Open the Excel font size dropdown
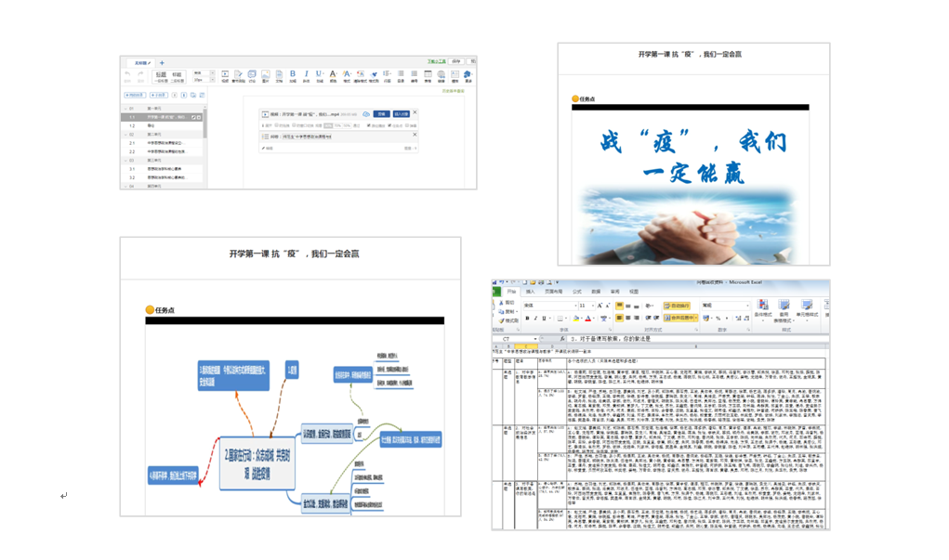This screenshot has height=560, width=949. click(592, 306)
